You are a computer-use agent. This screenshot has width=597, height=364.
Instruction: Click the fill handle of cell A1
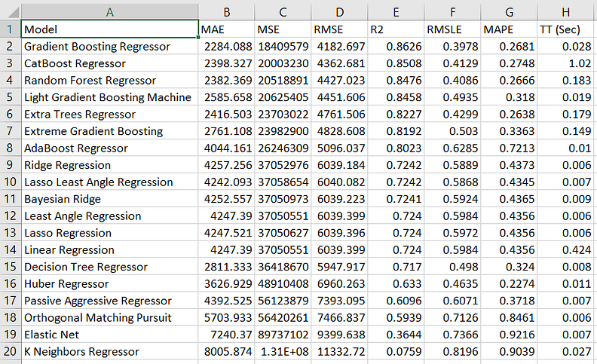(x=198, y=38)
